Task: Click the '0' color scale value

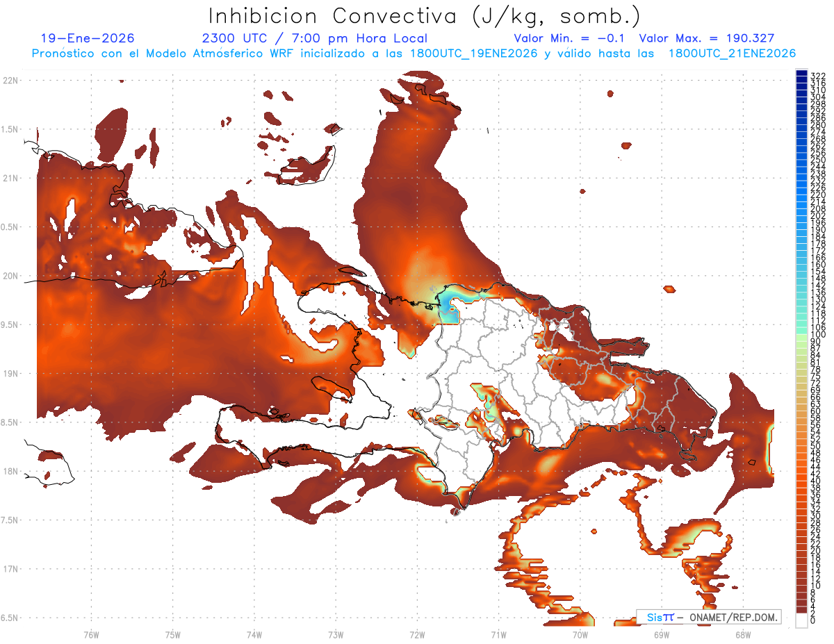Action: (x=813, y=620)
